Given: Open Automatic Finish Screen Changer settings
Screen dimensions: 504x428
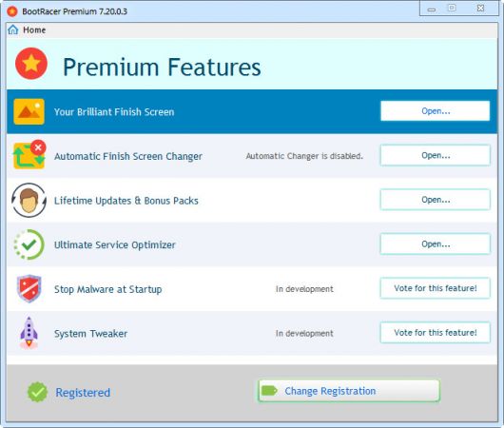Looking at the screenshot, I should 436,155.
